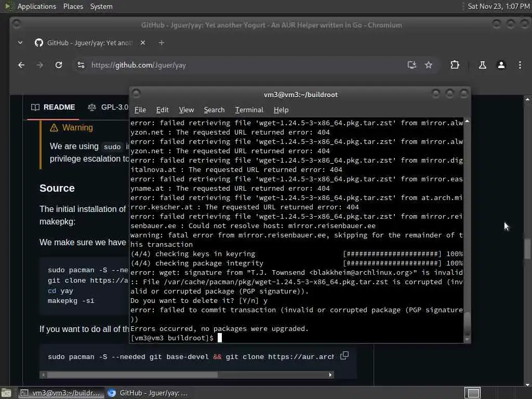The width and height of the screenshot is (532, 399).
Task: Copy the pacman command code block
Action: pyautogui.click(x=344, y=355)
